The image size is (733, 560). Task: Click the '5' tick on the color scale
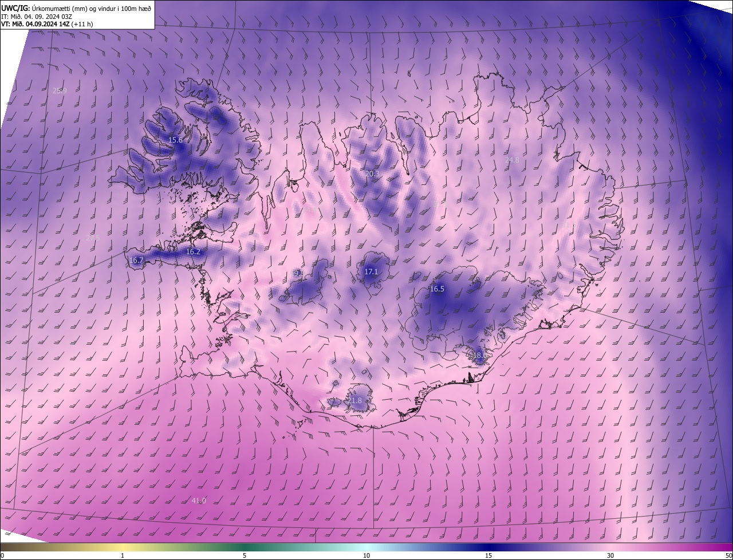point(245,555)
